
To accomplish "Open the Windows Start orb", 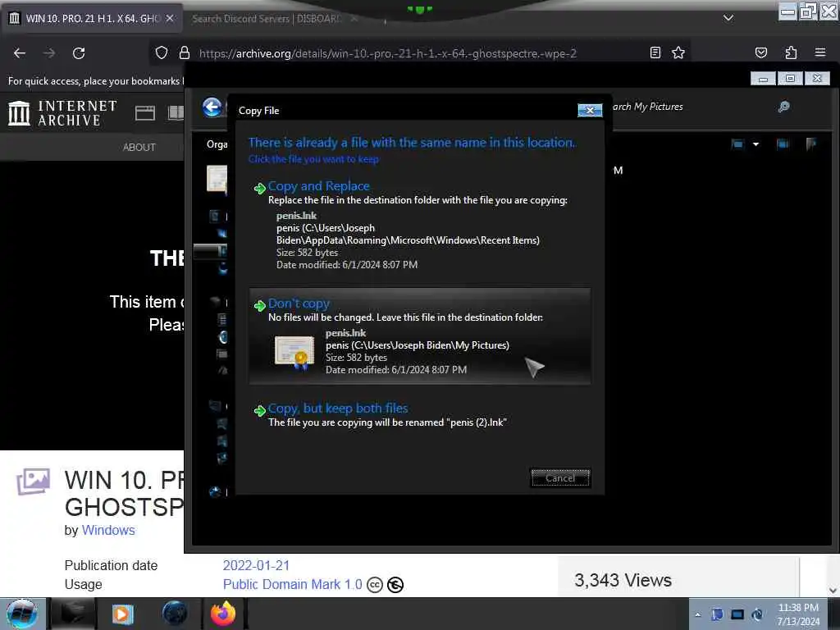I will pyautogui.click(x=22, y=614).
